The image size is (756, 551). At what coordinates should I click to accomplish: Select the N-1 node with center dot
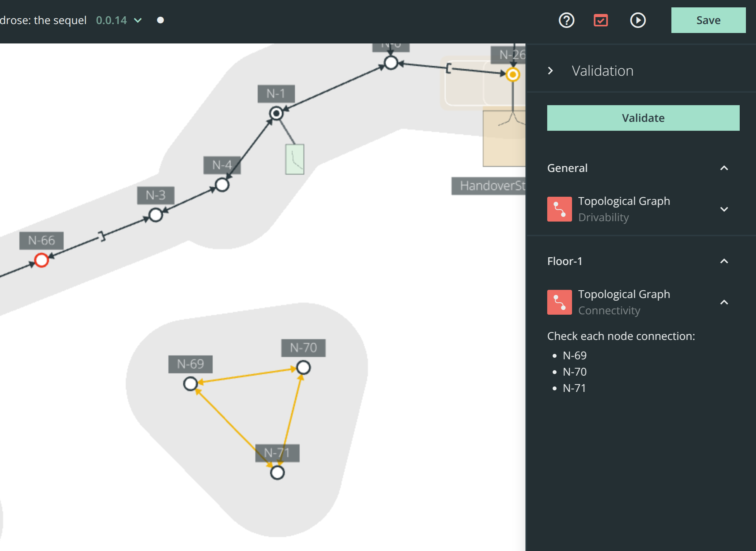point(276,114)
